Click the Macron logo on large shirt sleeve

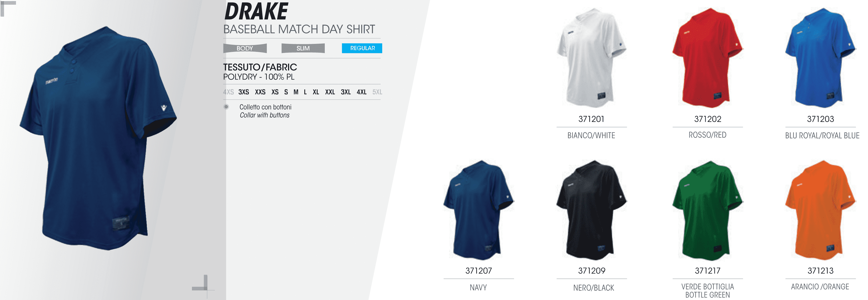pos(164,108)
